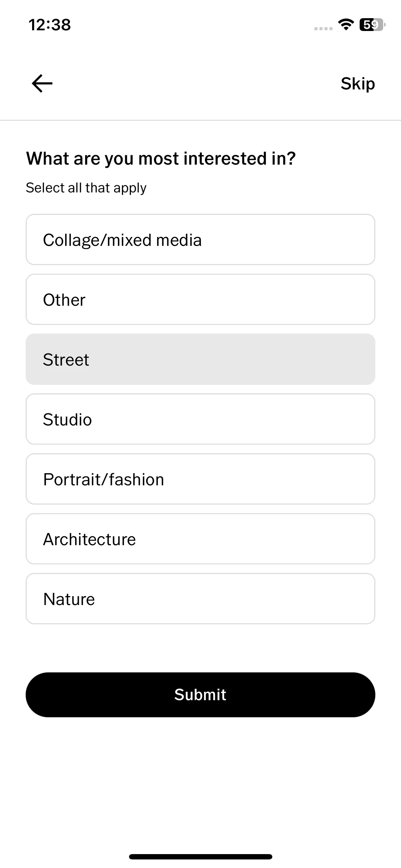Tap the 12:38 clock in status bar
The image size is (401, 868).
(50, 25)
